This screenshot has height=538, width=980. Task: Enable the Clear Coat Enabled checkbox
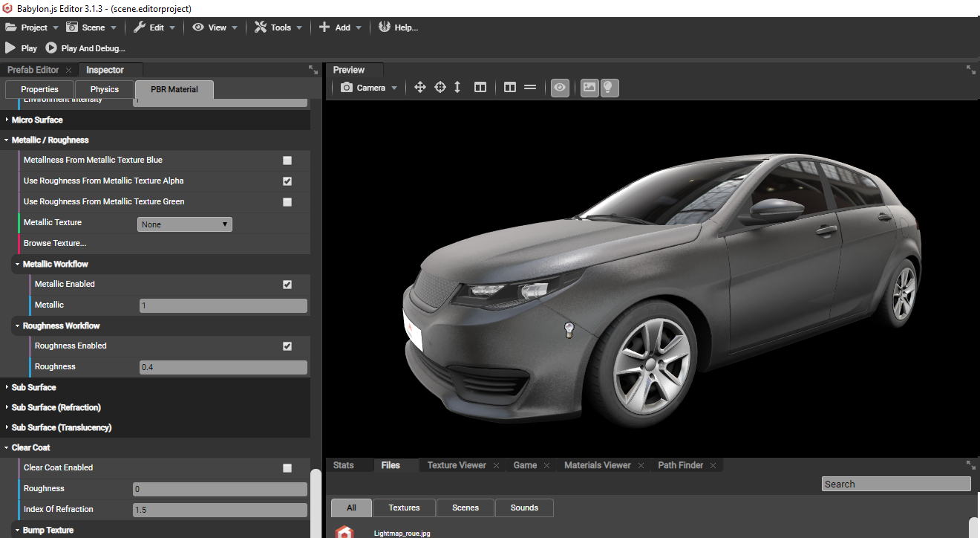coord(287,468)
